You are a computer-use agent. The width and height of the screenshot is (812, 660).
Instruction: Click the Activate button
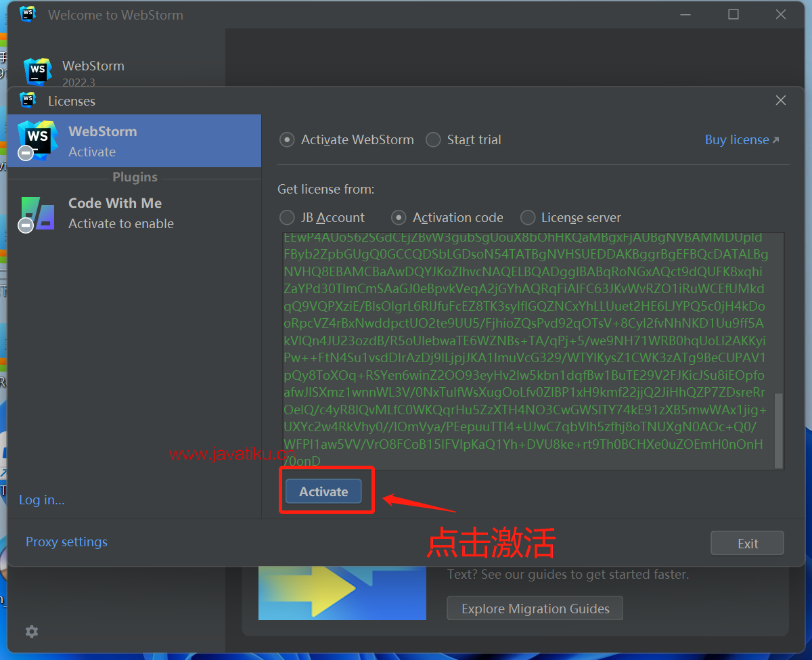point(323,491)
